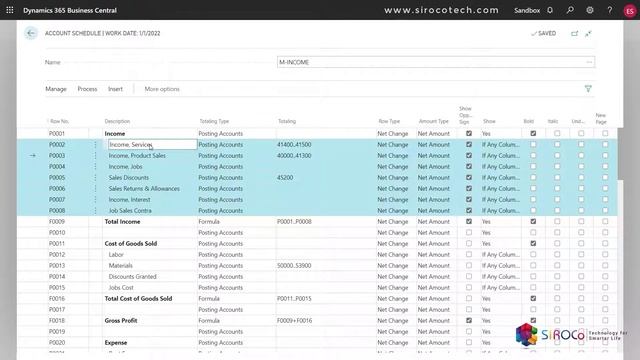Open Totaling Type dropdown for Total Cost of Goods Sold
The height and width of the screenshot is (360, 640).
(236, 299)
